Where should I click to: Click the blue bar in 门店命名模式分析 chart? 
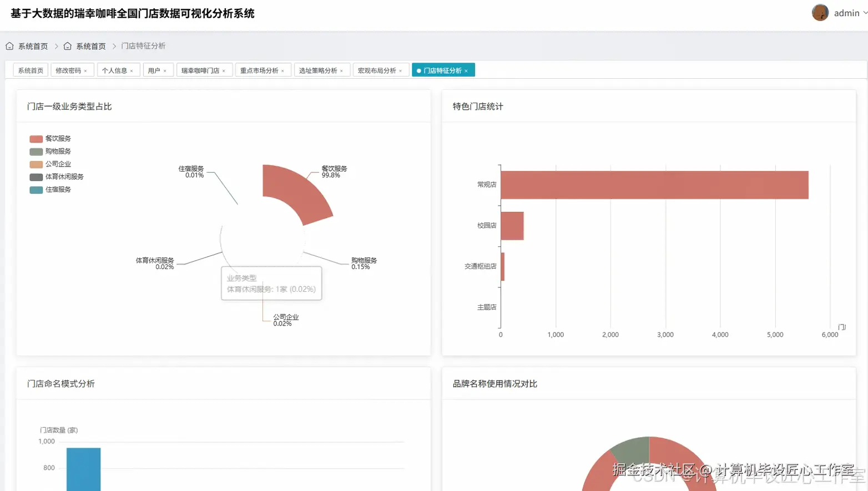(x=84, y=469)
